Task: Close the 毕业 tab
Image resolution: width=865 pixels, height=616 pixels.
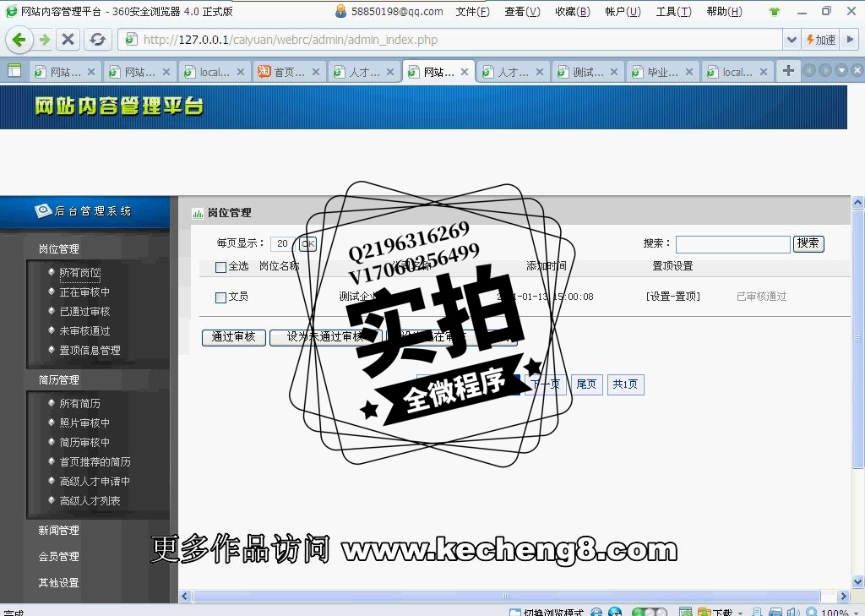Action: pos(689,72)
